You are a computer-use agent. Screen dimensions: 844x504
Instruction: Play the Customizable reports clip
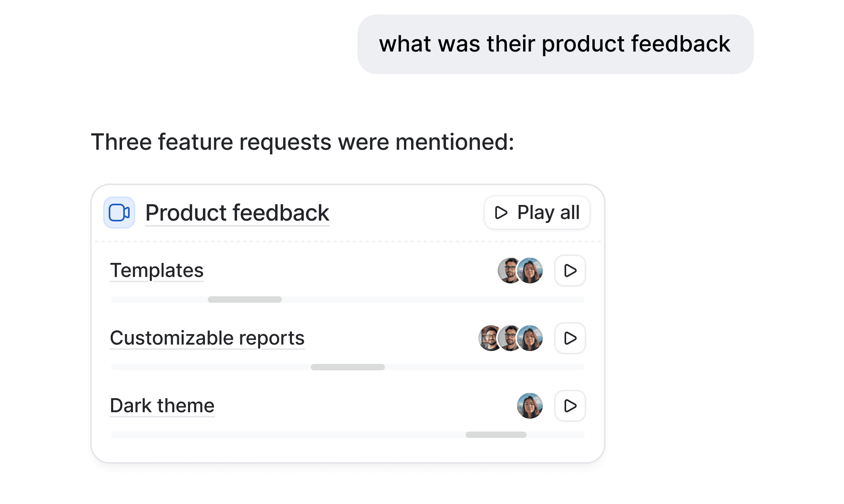click(570, 338)
